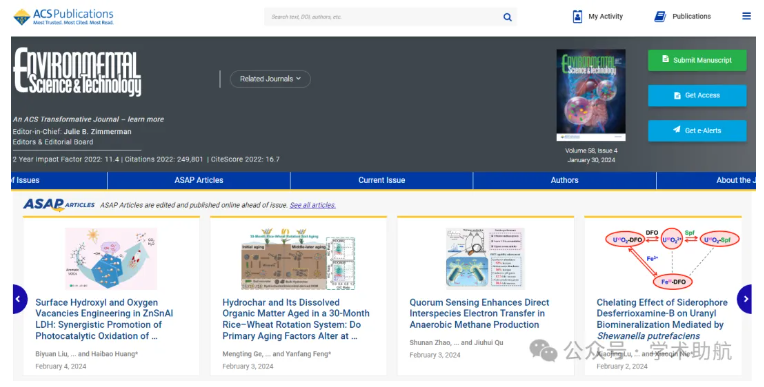This screenshot has height=387, width=764.
Task: Click authors Biyuan Liu and Haibao Huang
Action: pyautogui.click(x=86, y=354)
